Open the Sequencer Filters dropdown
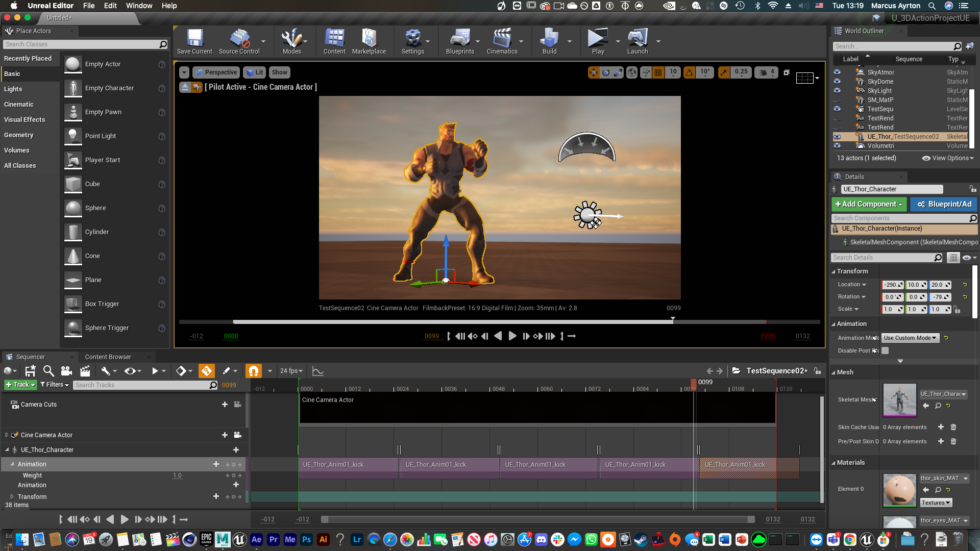This screenshot has width=980, height=551. coord(54,385)
